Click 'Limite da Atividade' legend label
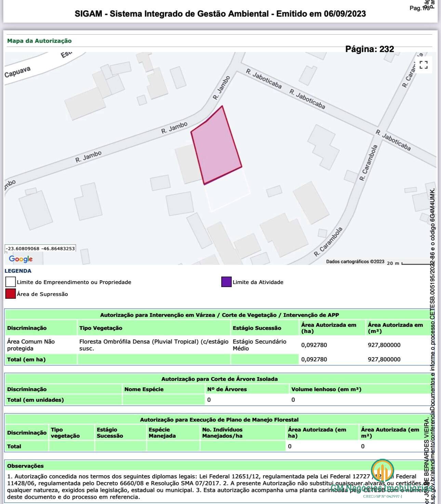 258,282
